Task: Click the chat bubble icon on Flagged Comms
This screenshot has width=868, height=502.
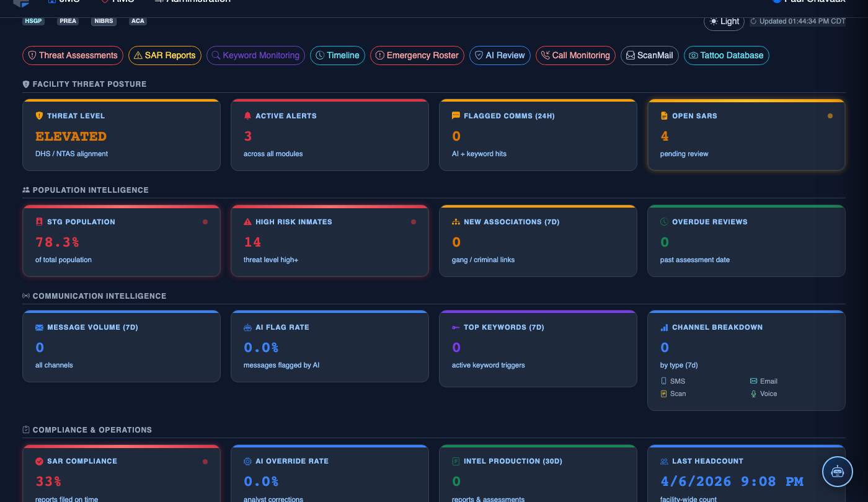Action: [456, 116]
